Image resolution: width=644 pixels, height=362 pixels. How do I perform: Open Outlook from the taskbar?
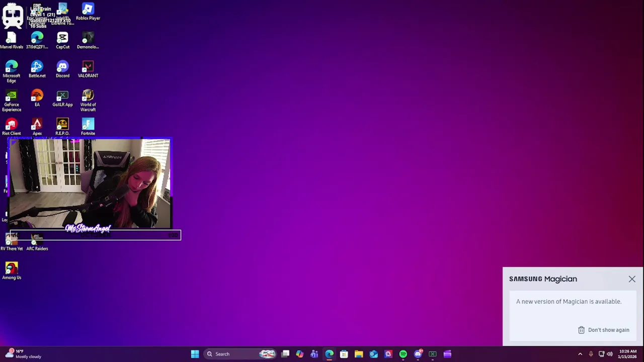click(x=373, y=354)
